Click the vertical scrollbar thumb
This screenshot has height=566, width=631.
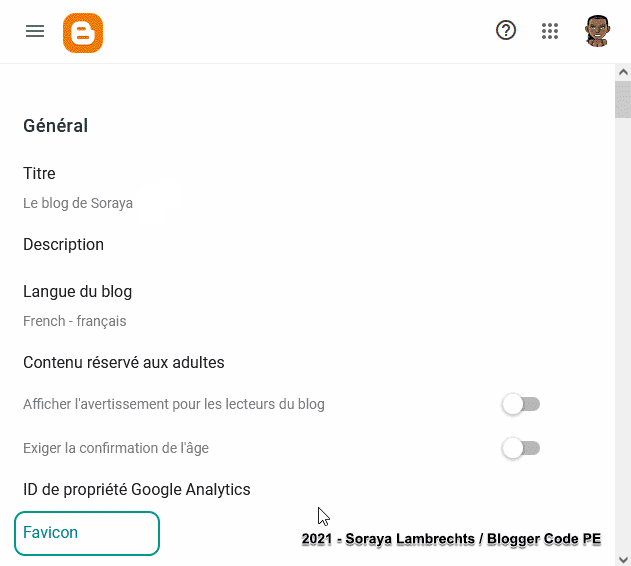623,99
